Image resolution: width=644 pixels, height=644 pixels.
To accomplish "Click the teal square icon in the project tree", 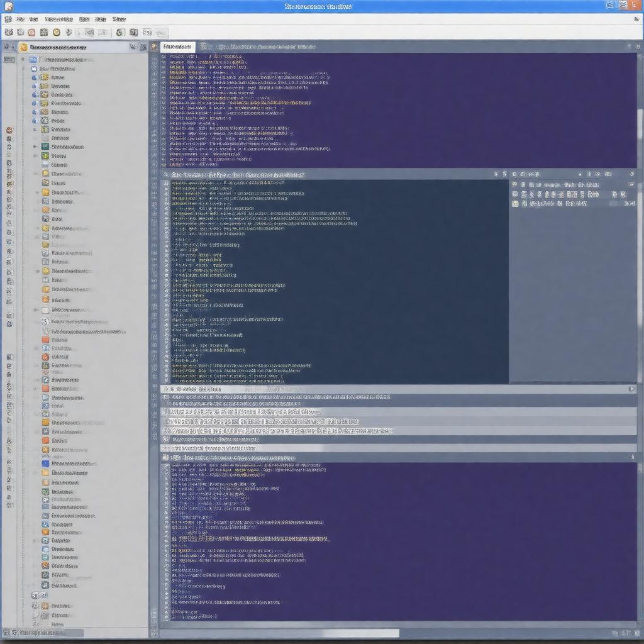I will [x=45, y=147].
